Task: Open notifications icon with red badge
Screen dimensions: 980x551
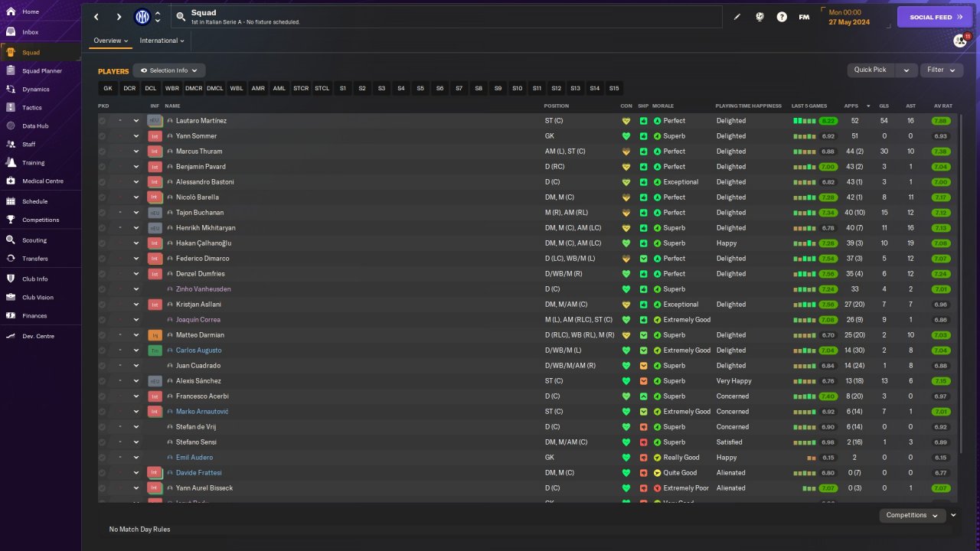Action: 960,41
